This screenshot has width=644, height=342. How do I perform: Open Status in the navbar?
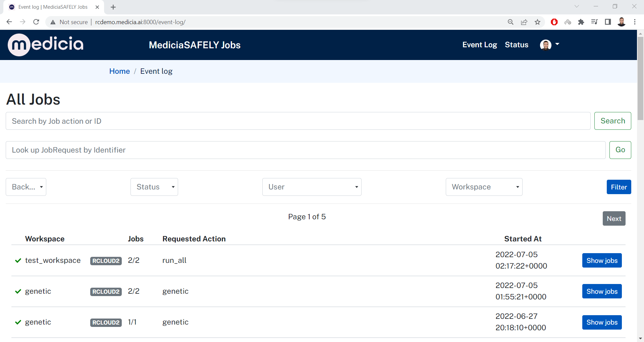pos(517,45)
